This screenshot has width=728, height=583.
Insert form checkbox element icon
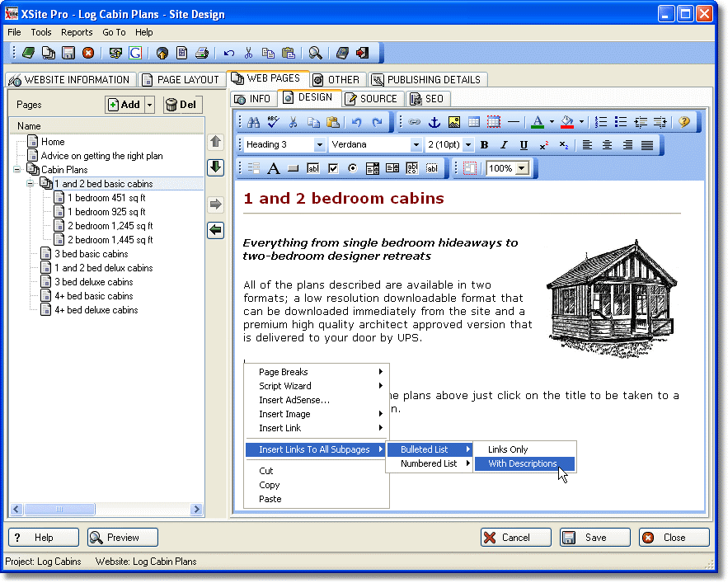click(333, 168)
